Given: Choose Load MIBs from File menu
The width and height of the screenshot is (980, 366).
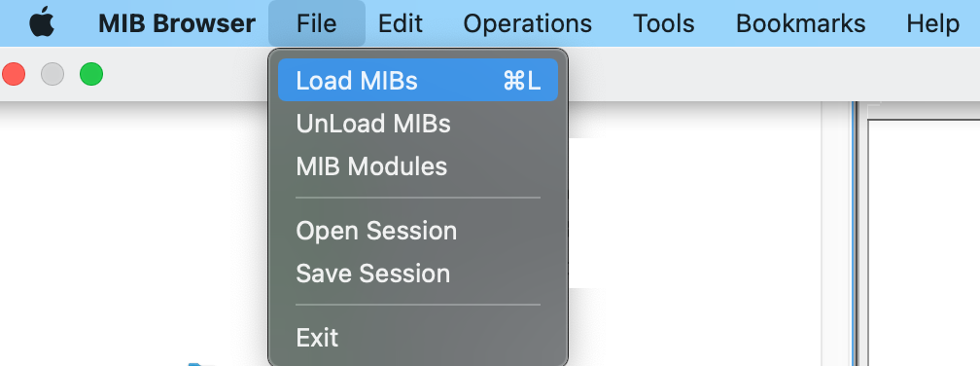Looking at the screenshot, I should (x=417, y=80).
